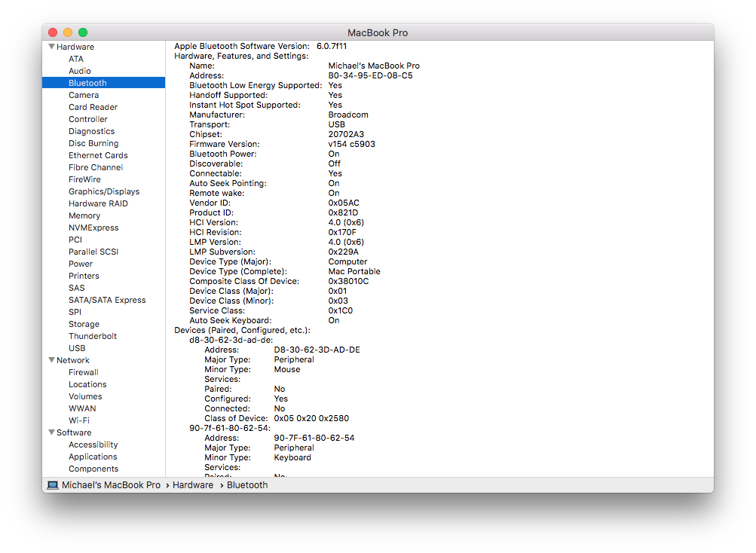Collapse the Software disclosure triangle
756x553 pixels.
(x=51, y=432)
